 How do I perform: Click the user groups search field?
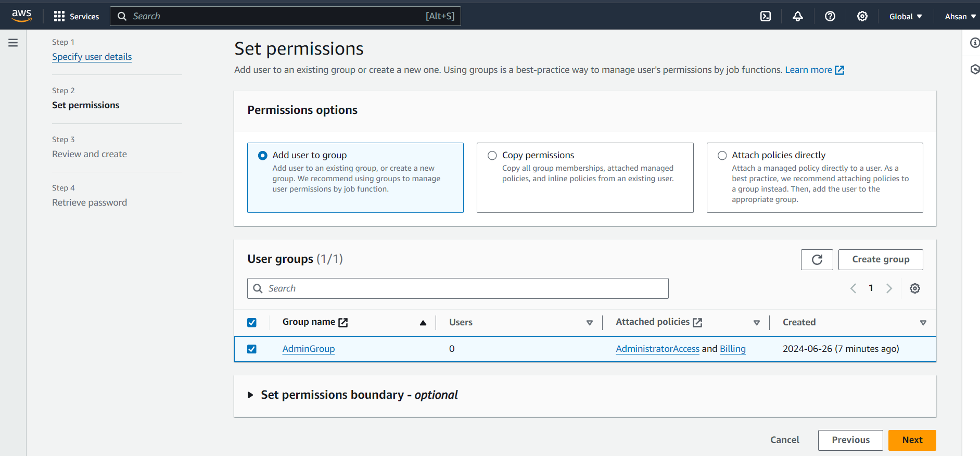[458, 288]
